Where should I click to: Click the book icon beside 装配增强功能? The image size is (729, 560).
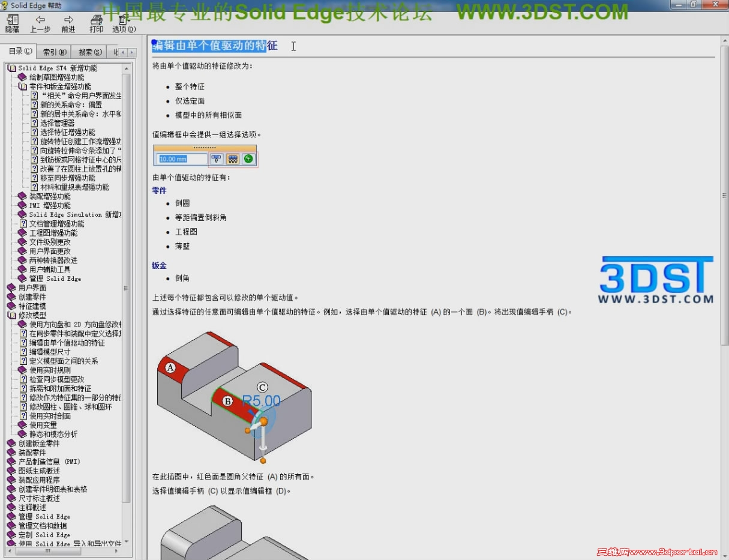tap(21, 196)
